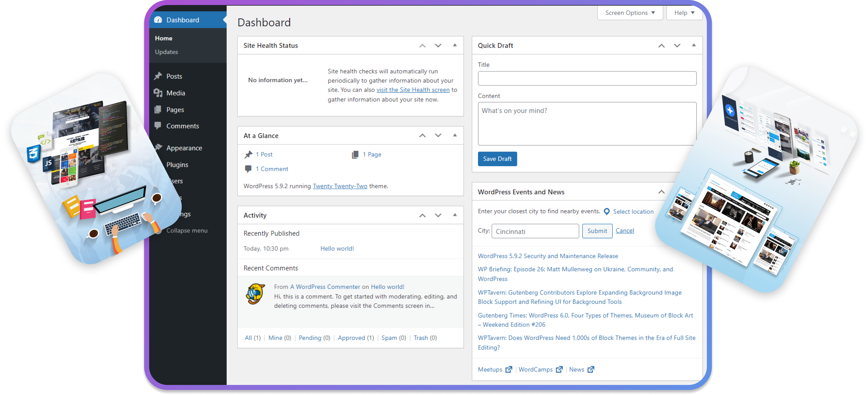Click the Media icon in sidebar
The image size is (868, 395).
[158, 93]
